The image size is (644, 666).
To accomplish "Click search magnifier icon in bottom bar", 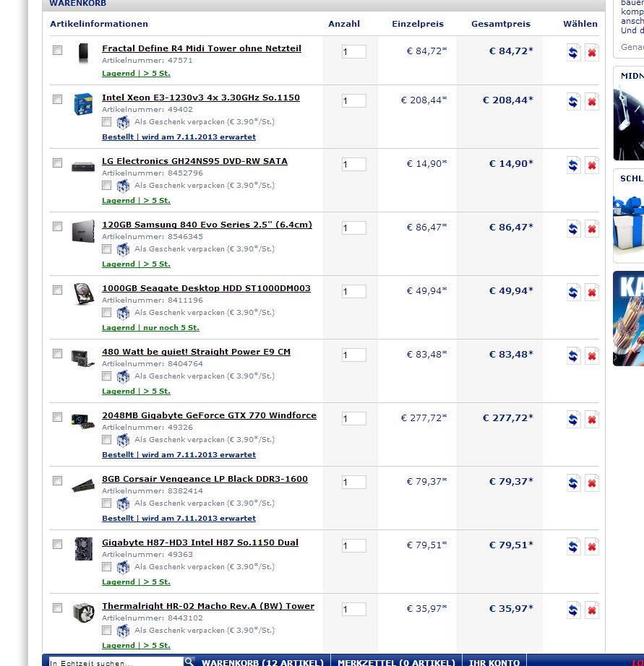I will click(189, 662).
